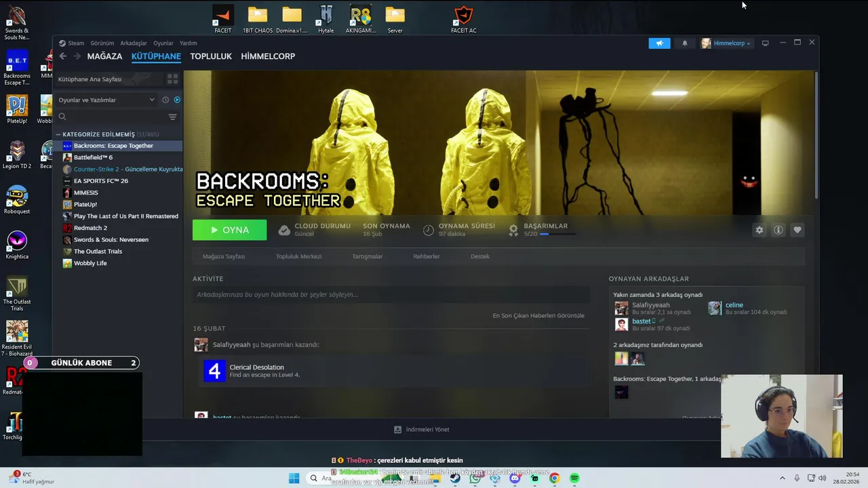Click the activity comment input field
Viewport: 868px width, 488px height.
pyautogui.click(x=391, y=294)
